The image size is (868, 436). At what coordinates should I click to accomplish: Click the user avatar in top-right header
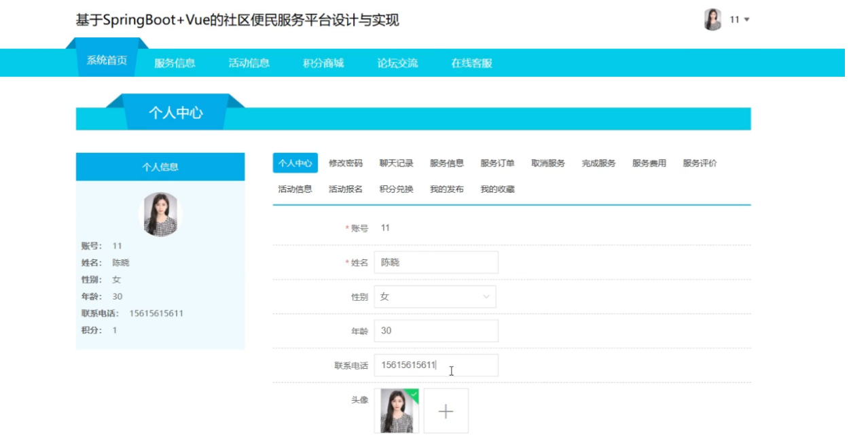pos(712,20)
